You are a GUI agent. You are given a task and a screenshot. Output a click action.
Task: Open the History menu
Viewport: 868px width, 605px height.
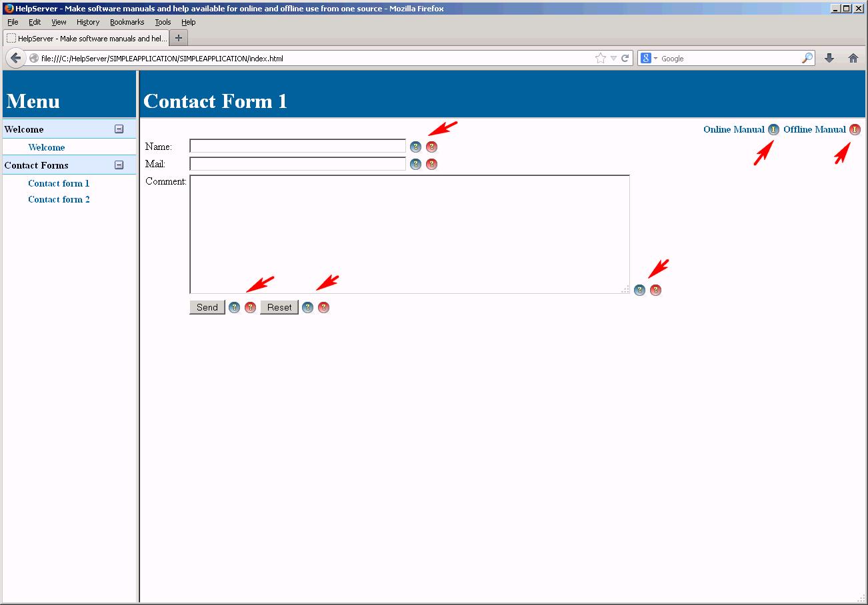click(87, 21)
